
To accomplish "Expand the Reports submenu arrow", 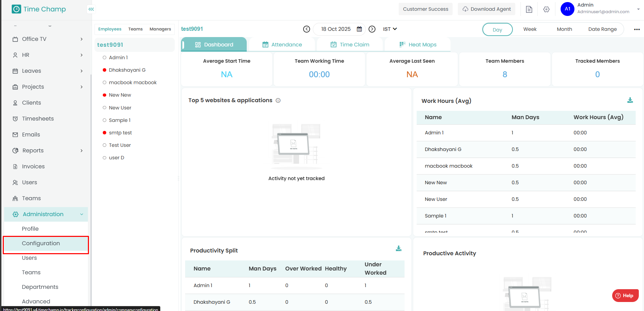I will tap(82, 151).
